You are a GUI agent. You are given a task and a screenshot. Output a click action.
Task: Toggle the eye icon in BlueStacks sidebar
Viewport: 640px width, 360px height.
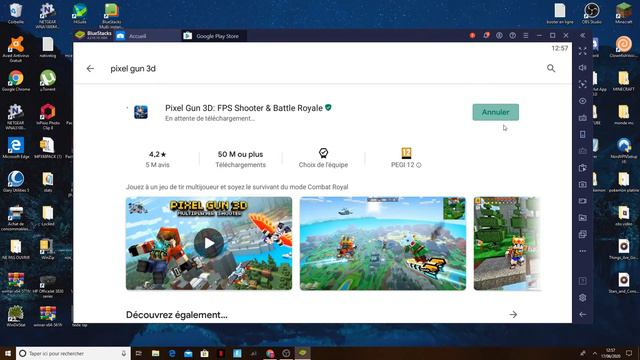tap(582, 101)
